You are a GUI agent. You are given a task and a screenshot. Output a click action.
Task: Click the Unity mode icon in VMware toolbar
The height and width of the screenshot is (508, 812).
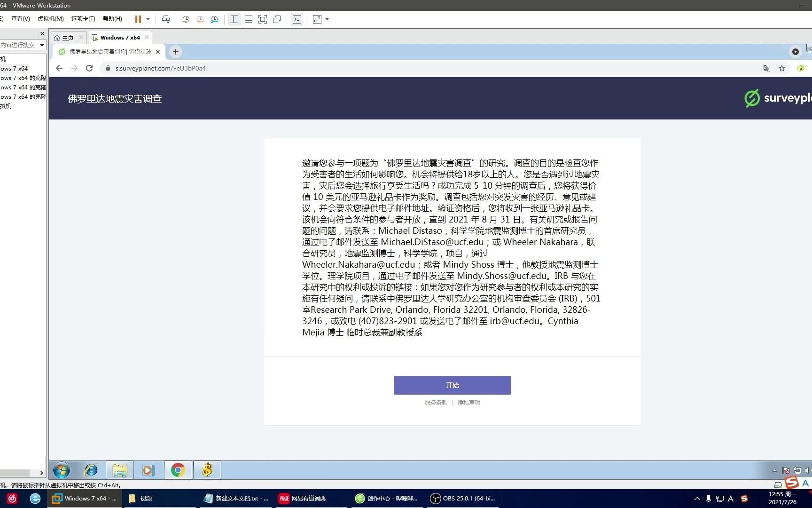click(x=277, y=19)
